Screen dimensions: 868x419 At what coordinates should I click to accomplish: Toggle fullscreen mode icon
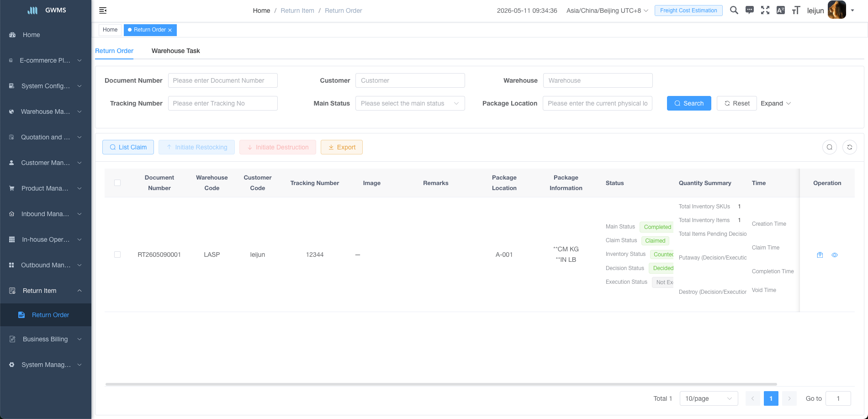tap(765, 10)
